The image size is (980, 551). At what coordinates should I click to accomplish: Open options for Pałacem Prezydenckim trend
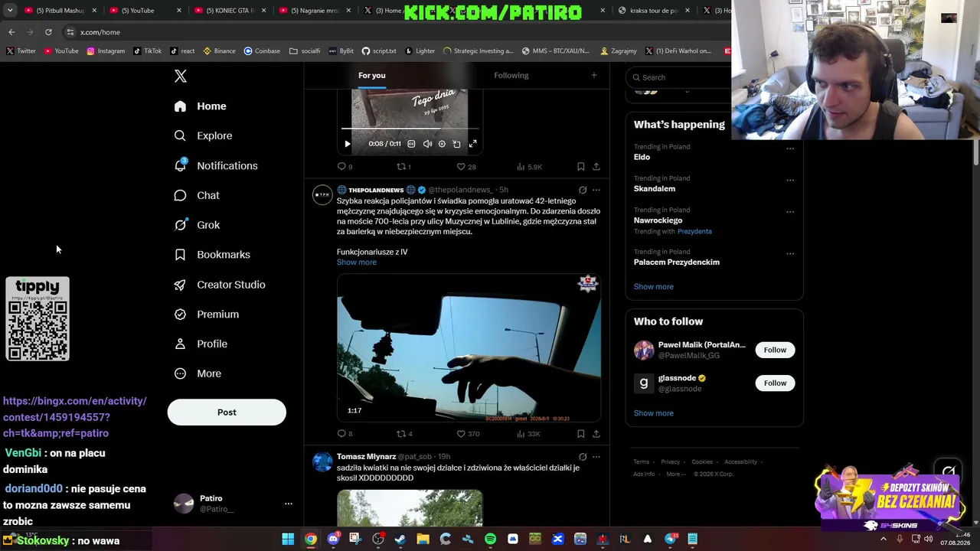[790, 253]
